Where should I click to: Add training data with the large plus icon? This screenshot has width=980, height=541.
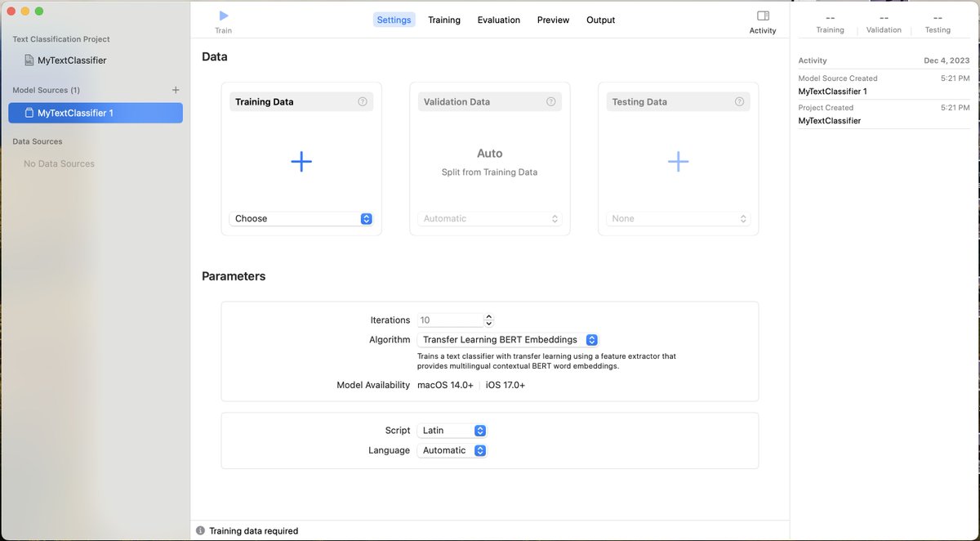[301, 162]
